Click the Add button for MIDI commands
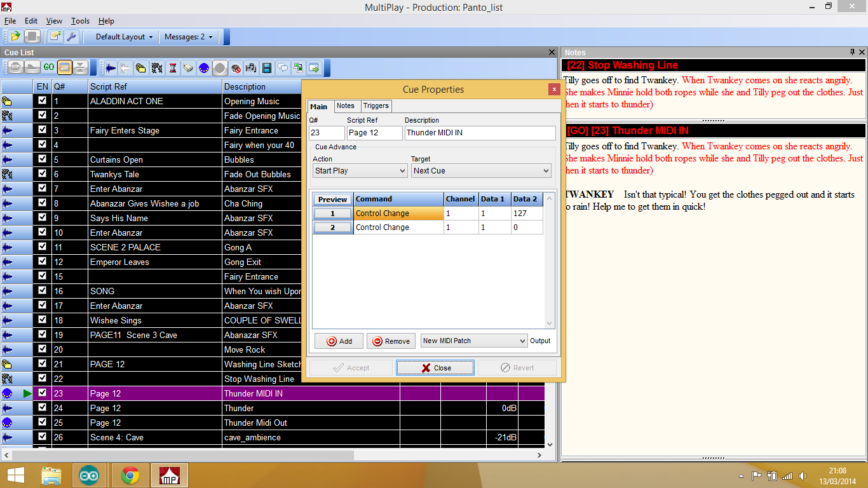The image size is (868, 488). click(x=339, y=341)
